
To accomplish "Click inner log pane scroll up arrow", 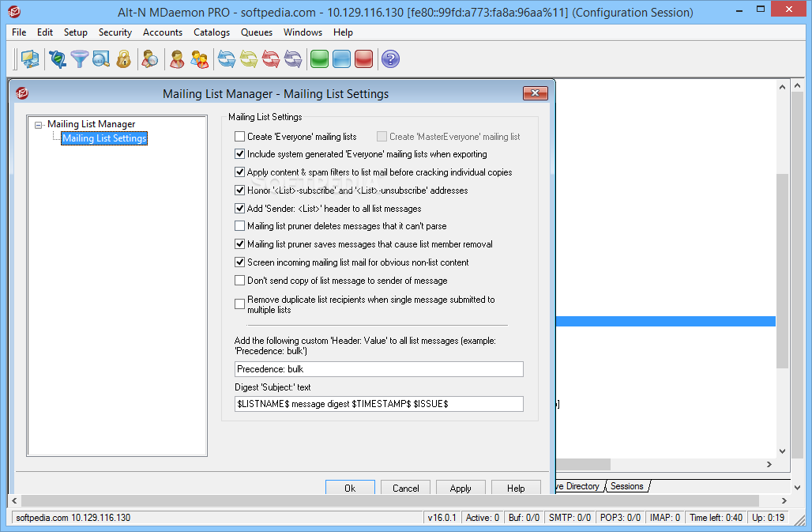I will [783, 87].
